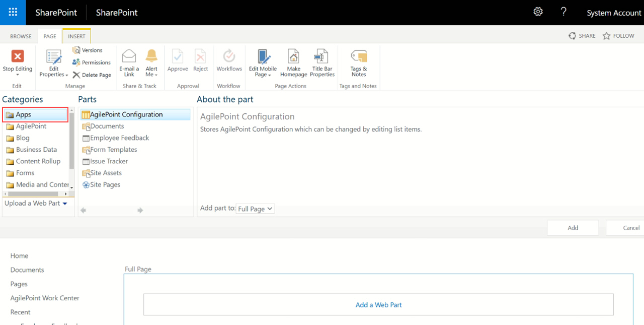Screen dimensions: 644x325
Task: Select the Site Pages part
Action: pos(101,184)
